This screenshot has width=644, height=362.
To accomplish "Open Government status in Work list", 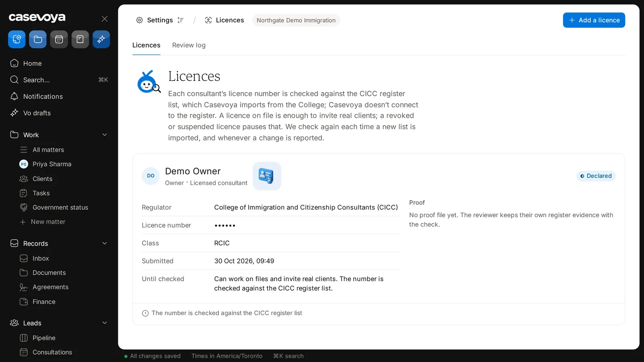I will tap(60, 208).
